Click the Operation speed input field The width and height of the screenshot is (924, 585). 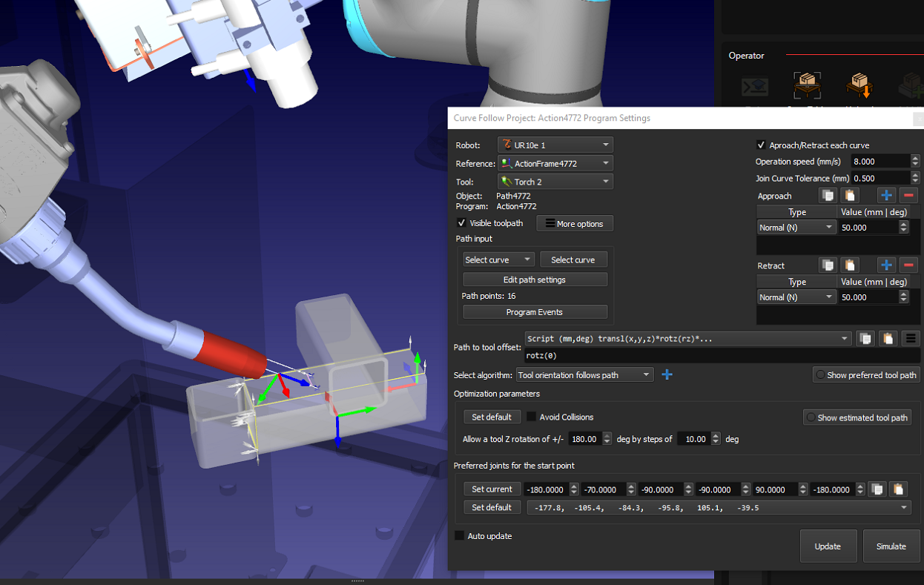click(880, 162)
